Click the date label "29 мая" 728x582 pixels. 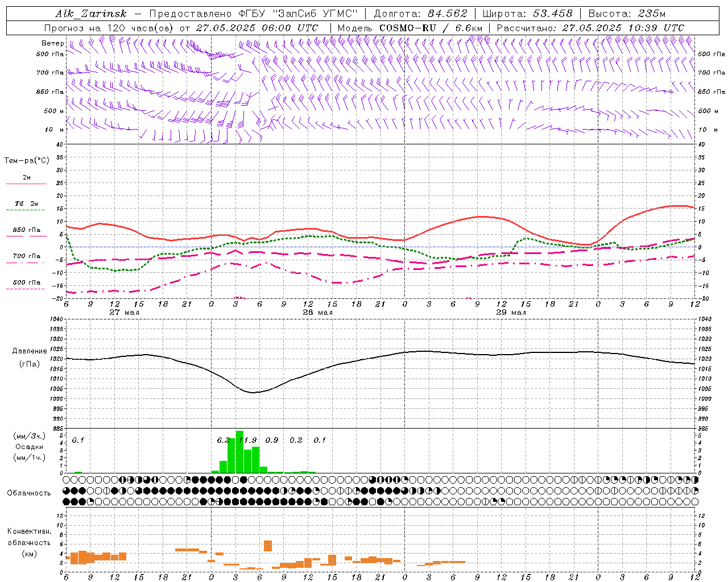[511, 313]
